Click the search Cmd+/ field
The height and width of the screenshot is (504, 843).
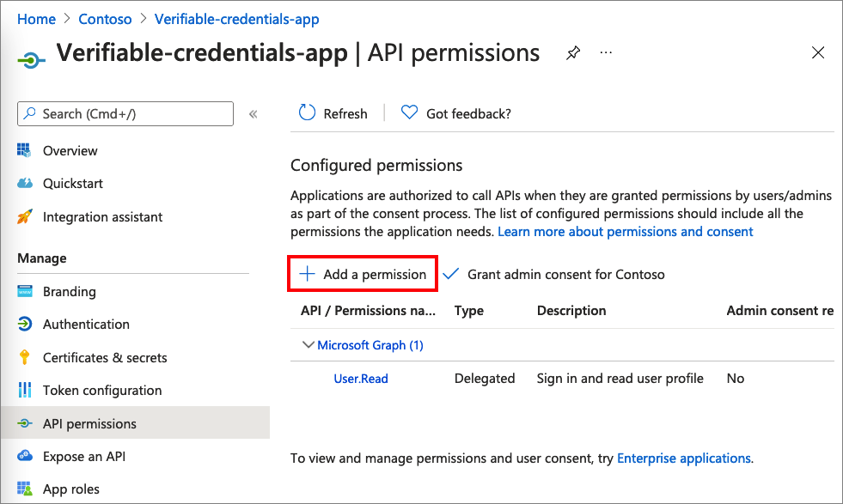[125, 113]
